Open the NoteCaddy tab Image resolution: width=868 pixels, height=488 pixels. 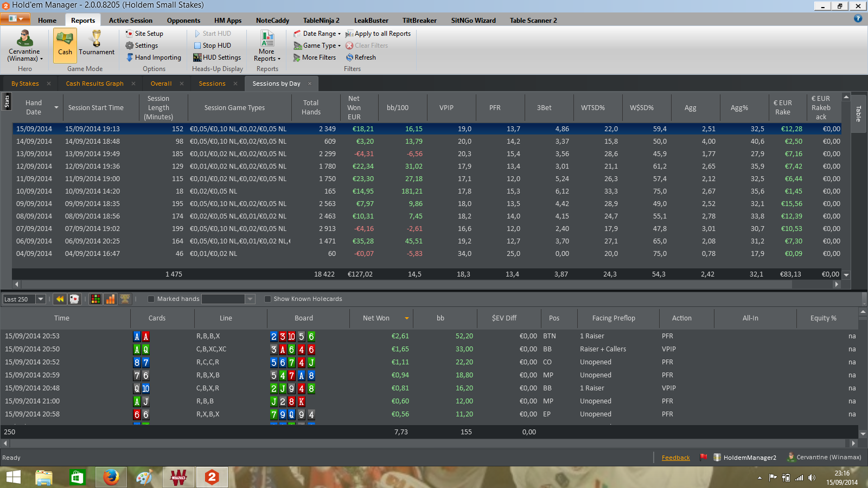272,21
